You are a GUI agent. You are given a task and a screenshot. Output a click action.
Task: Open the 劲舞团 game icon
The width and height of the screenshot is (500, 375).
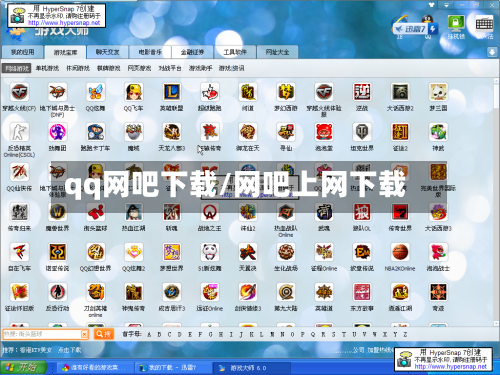(57, 132)
